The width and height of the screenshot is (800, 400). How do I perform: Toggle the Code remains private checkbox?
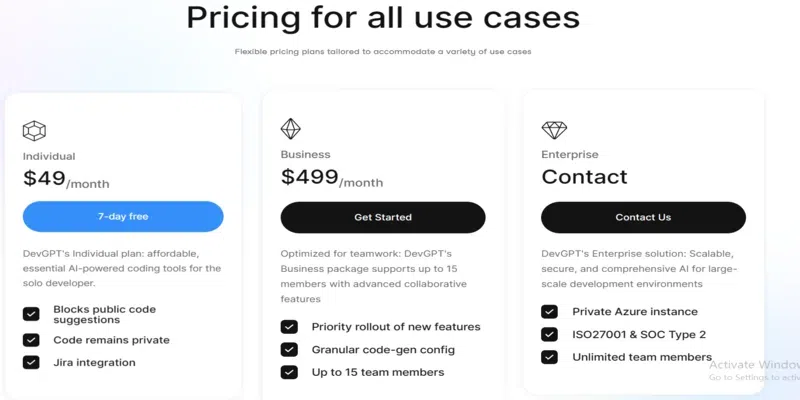[x=32, y=340]
